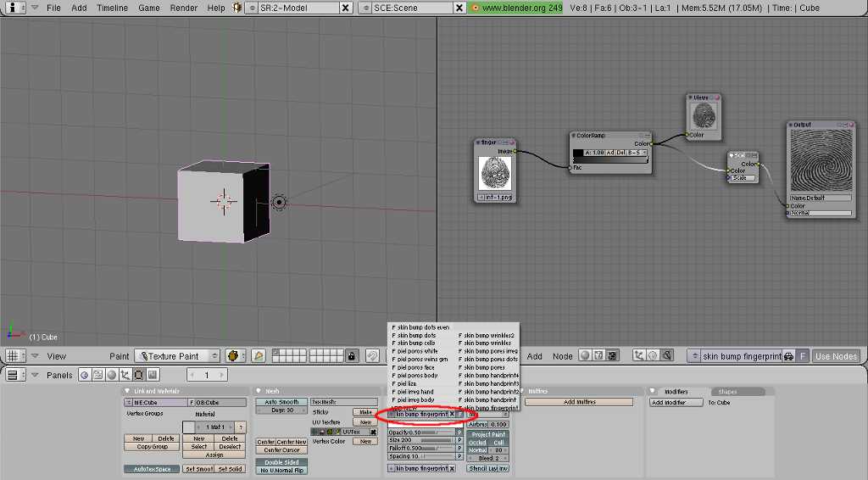Select the Object context axes icon
This screenshot has height=480, width=868.
pos(125,375)
